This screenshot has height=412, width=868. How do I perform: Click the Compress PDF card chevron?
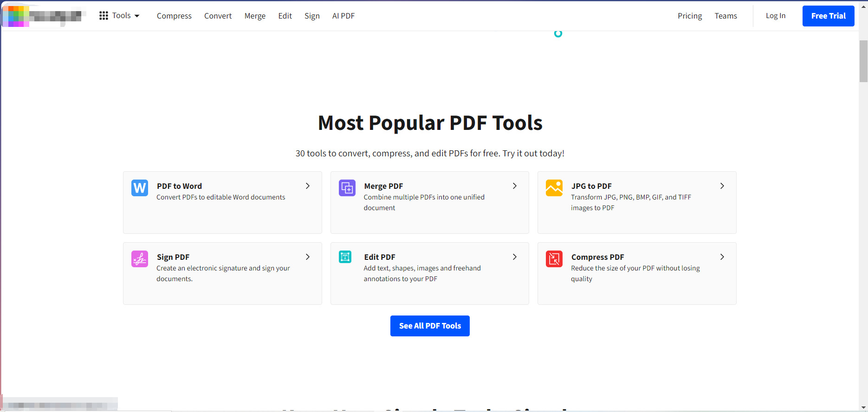[722, 257]
